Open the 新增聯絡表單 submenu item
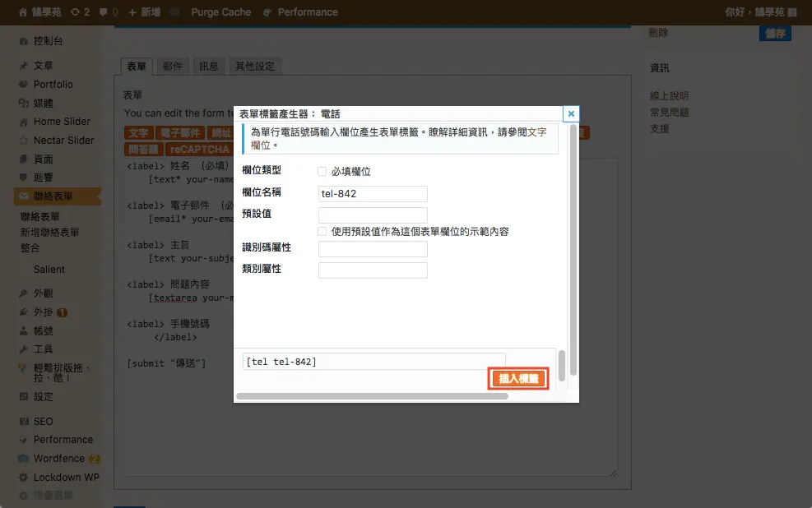The height and width of the screenshot is (508, 812). coord(49,233)
